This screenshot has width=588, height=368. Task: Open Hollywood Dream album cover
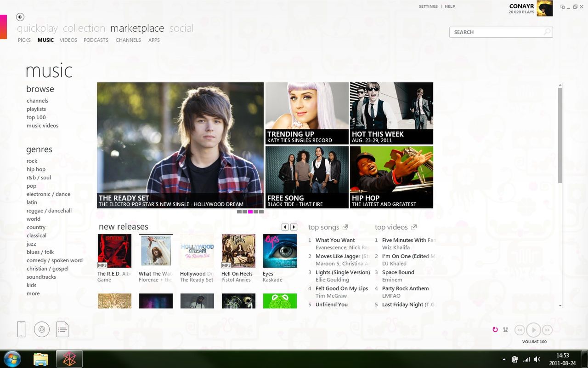197,251
